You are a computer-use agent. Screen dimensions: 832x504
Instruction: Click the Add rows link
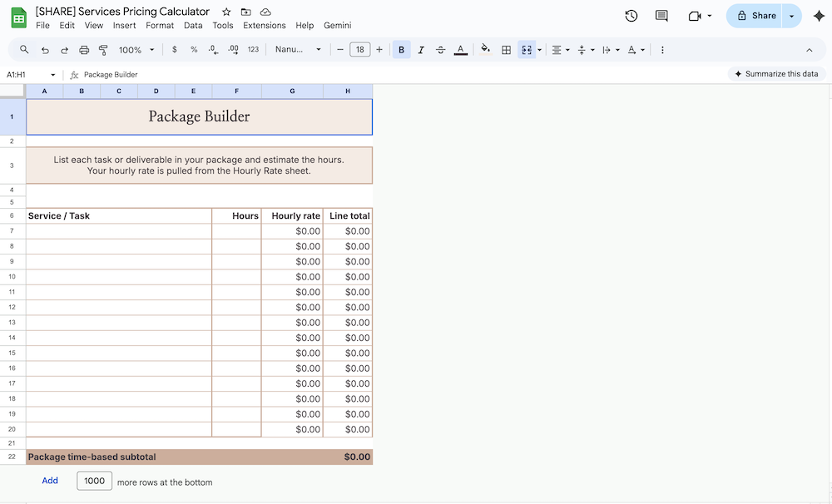(50, 481)
